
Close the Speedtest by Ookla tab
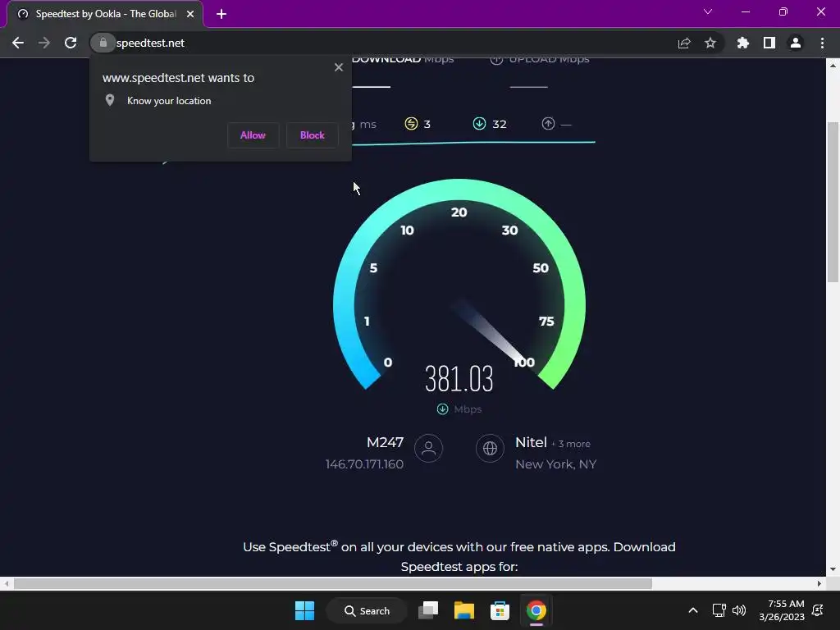click(x=190, y=14)
